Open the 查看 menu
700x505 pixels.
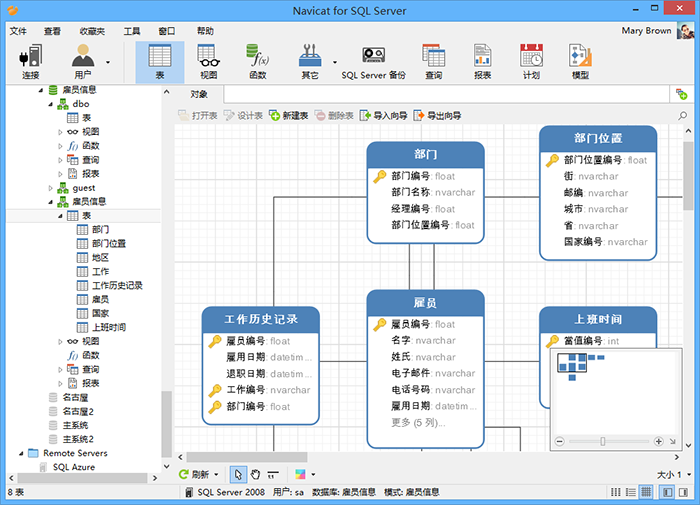click(x=52, y=31)
